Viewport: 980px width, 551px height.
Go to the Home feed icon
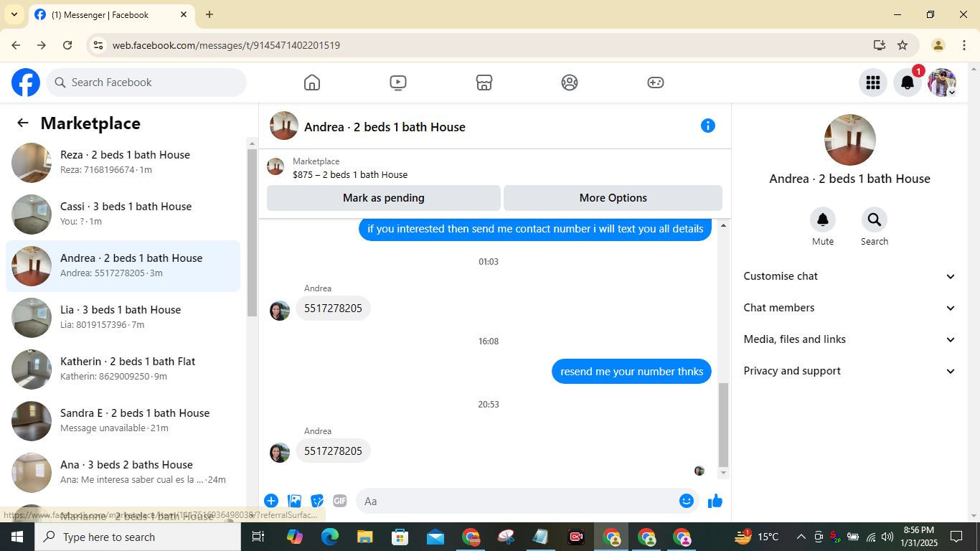tap(312, 83)
